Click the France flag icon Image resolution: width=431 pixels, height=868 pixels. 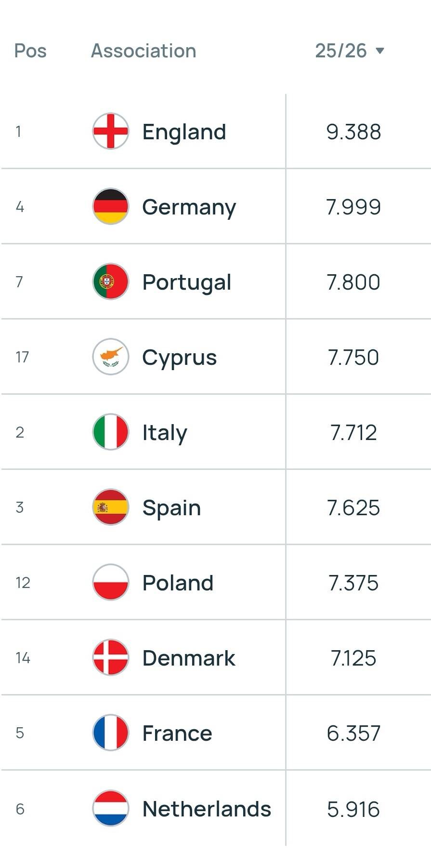110,733
